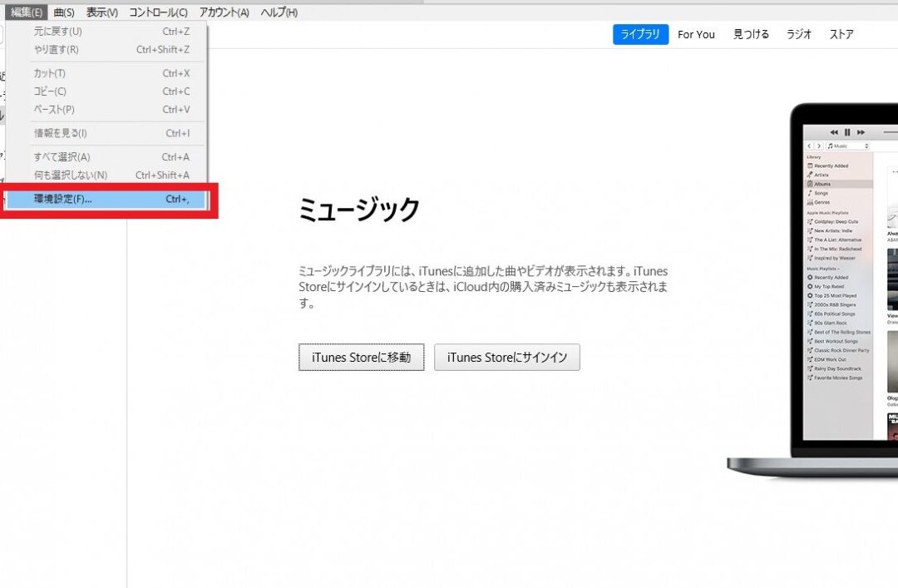
Task: Open the アカウント(A) menu
Action: click(224, 12)
